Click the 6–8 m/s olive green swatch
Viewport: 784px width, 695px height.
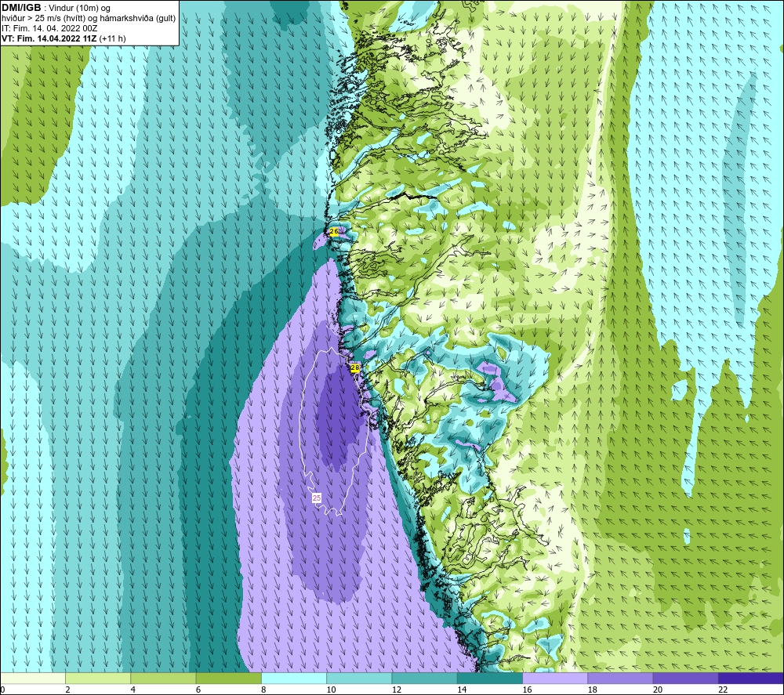228,678
